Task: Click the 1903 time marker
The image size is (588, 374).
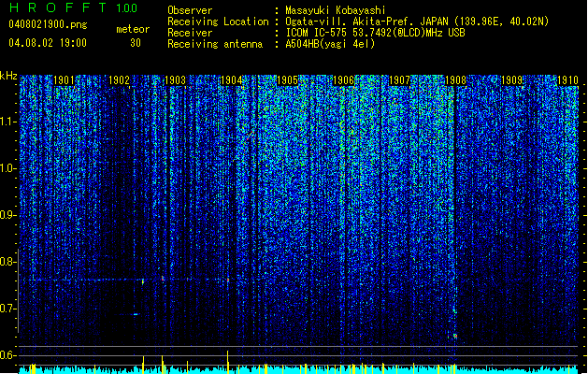Action: pyautogui.click(x=176, y=80)
